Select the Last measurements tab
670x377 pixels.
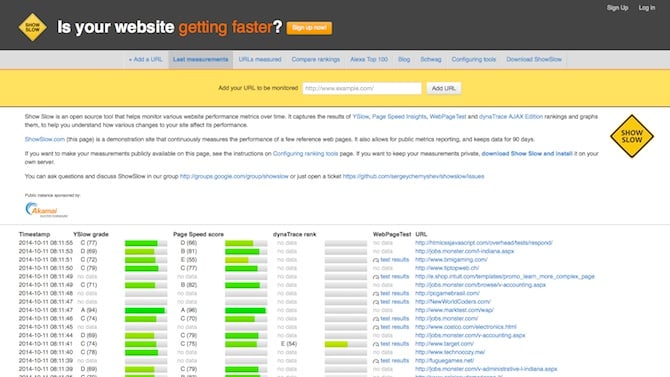[x=200, y=59]
